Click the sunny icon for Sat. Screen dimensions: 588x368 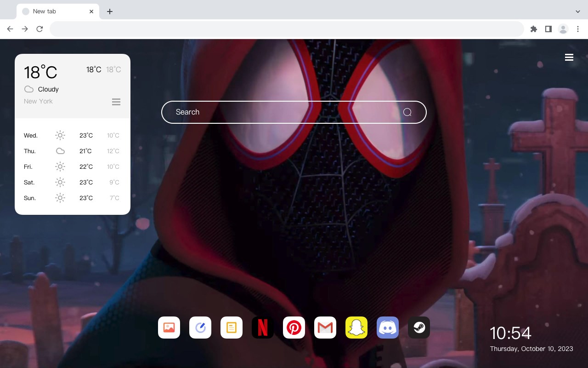click(x=60, y=182)
